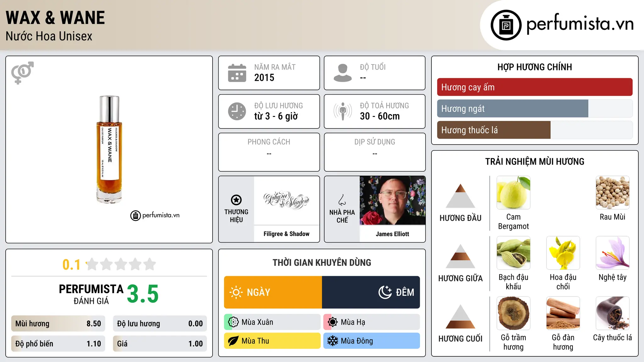The height and width of the screenshot is (362, 644).
Task: Click the Filigree & Shadow brand name
Action: coord(286,234)
